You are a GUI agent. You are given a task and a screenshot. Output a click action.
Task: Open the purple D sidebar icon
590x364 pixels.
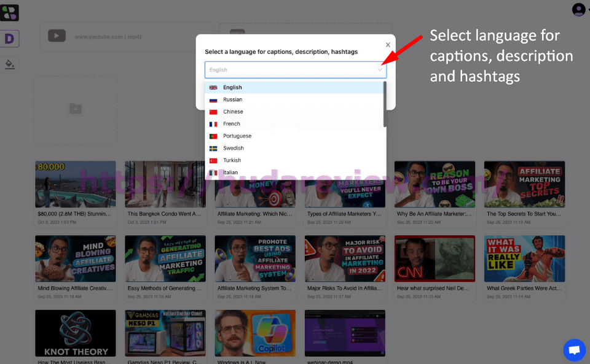pos(9,38)
